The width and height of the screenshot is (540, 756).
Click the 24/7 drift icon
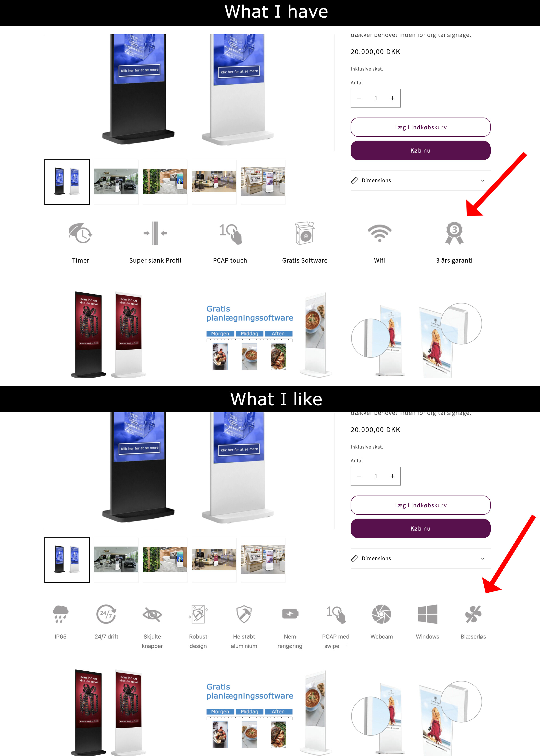(106, 614)
